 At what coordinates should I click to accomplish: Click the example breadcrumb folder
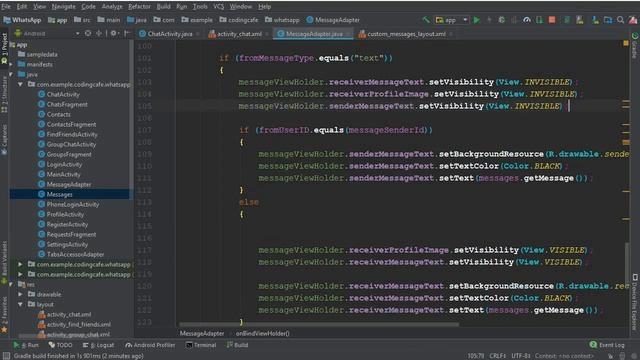coord(197,20)
